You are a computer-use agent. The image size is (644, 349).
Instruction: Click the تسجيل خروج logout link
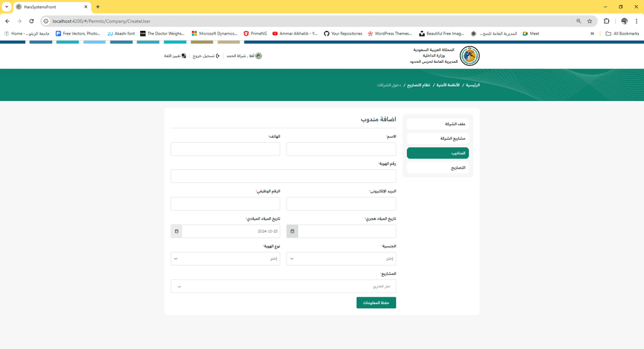click(204, 56)
